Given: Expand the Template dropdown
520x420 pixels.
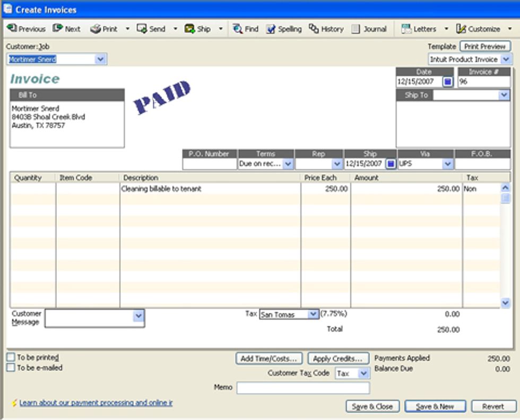Looking at the screenshot, I should 506,59.
